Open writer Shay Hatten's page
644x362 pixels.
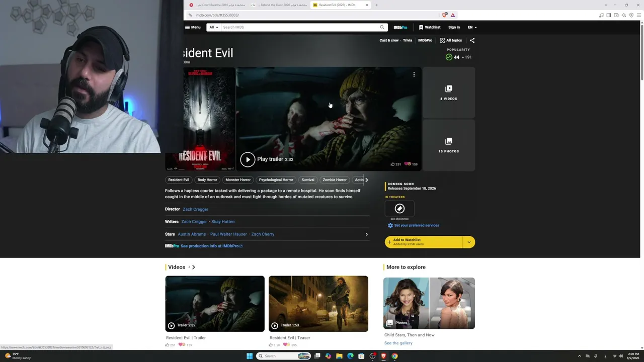pyautogui.click(x=223, y=222)
